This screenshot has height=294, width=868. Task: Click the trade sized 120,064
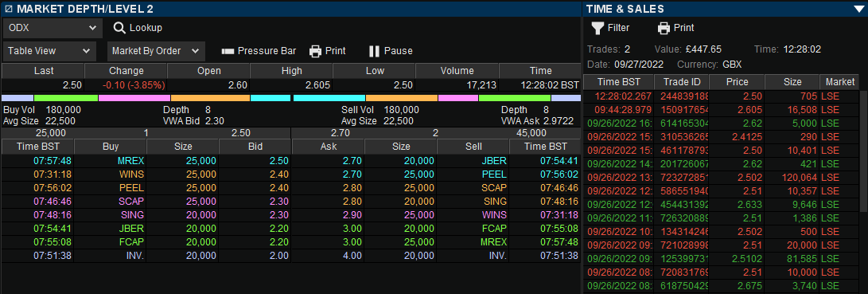[x=720, y=178]
